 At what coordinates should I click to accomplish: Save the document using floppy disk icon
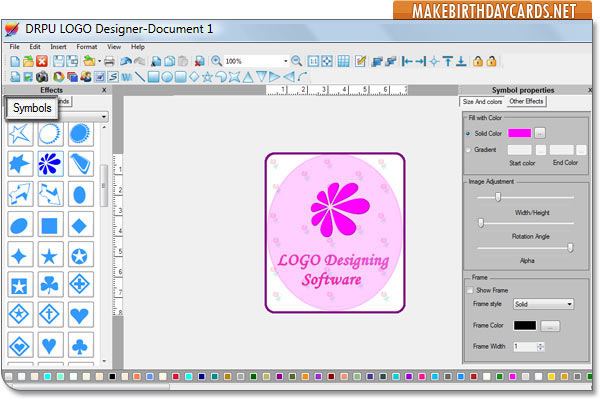[58, 61]
